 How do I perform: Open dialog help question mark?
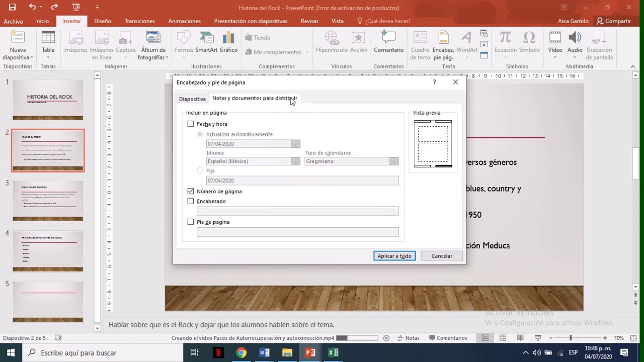click(x=434, y=82)
